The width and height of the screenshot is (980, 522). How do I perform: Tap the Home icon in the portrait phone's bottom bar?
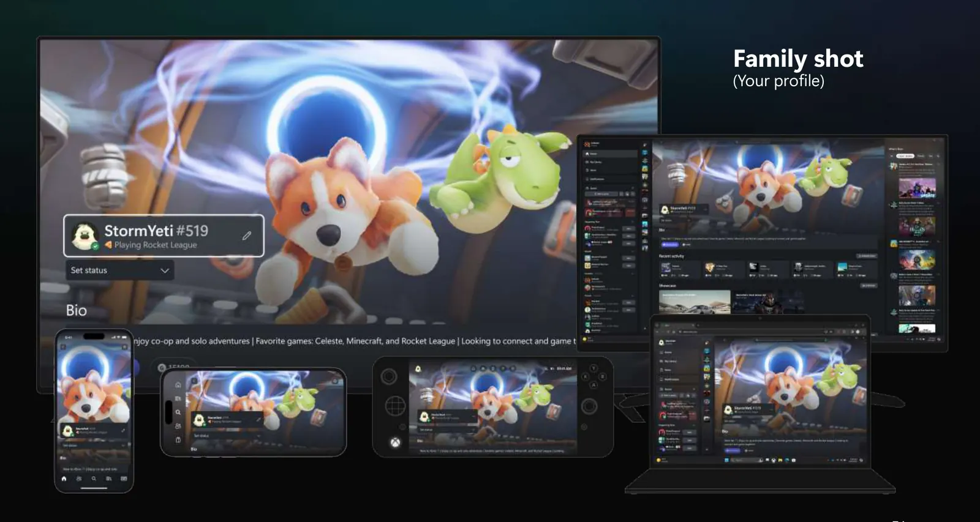[64, 479]
